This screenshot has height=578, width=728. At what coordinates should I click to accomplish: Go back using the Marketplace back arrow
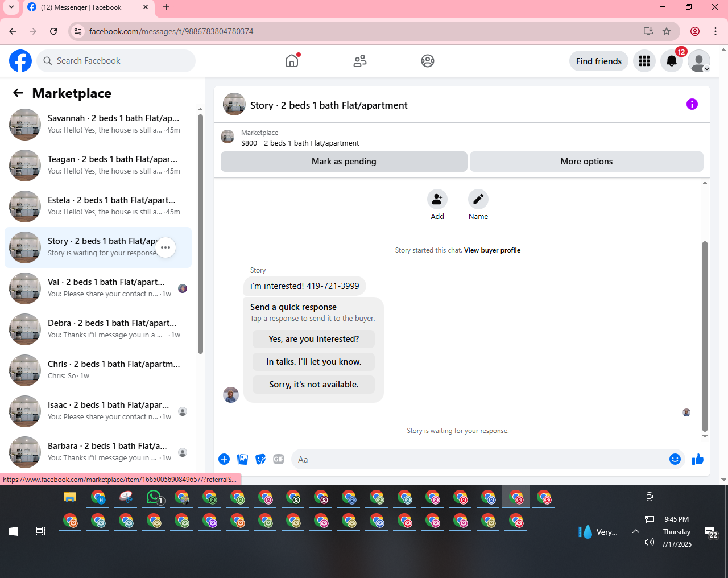(18, 93)
